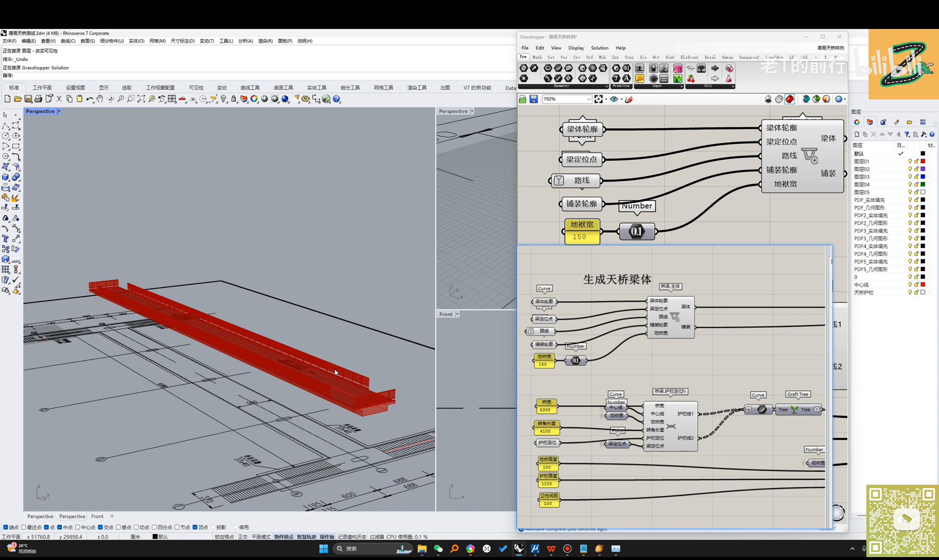The height and width of the screenshot is (560, 939).
Task: Switch to the 曲线工具 toolbar tab
Action: click(250, 88)
